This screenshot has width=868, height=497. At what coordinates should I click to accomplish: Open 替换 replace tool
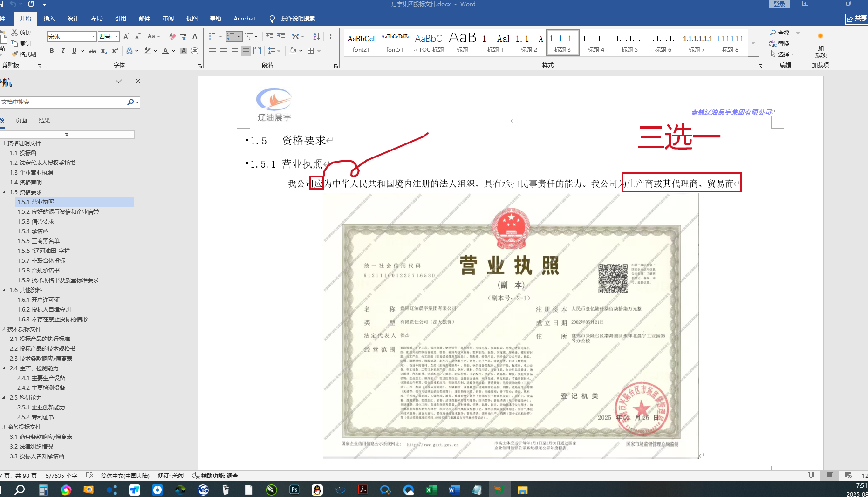point(779,43)
